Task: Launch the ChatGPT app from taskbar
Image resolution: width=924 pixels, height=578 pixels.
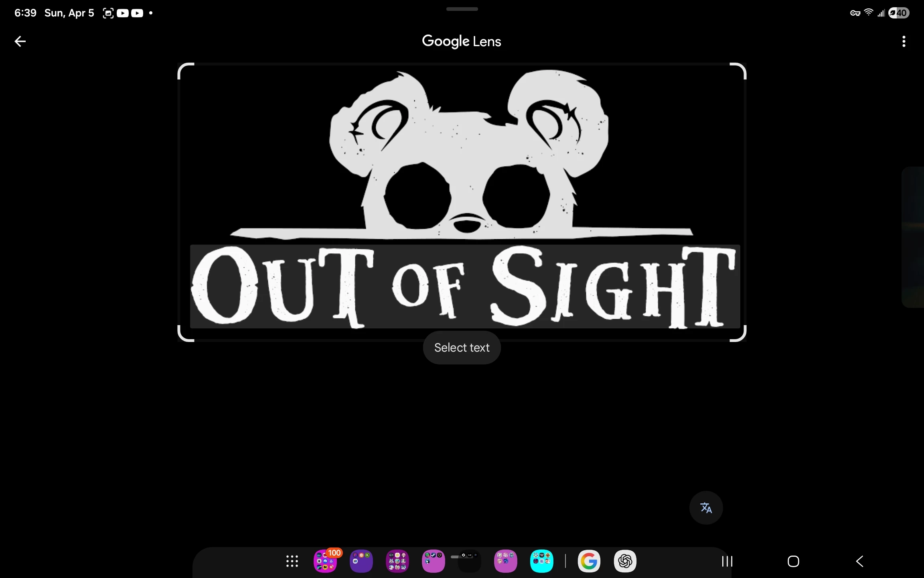Action: tap(625, 561)
